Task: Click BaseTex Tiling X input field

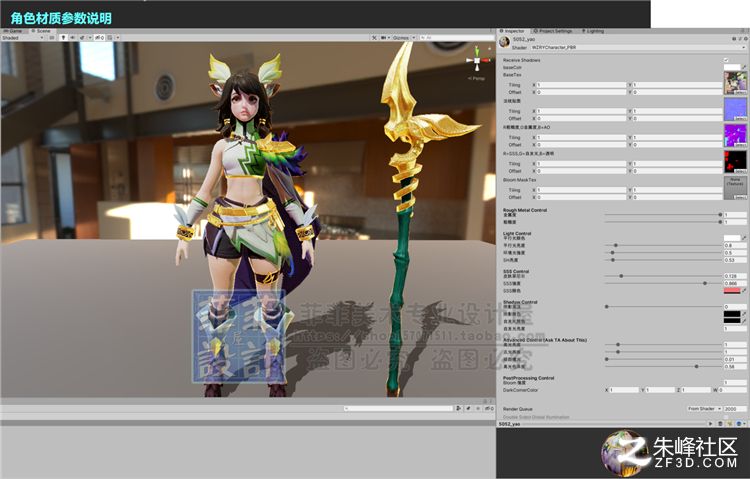Action: click(x=581, y=85)
